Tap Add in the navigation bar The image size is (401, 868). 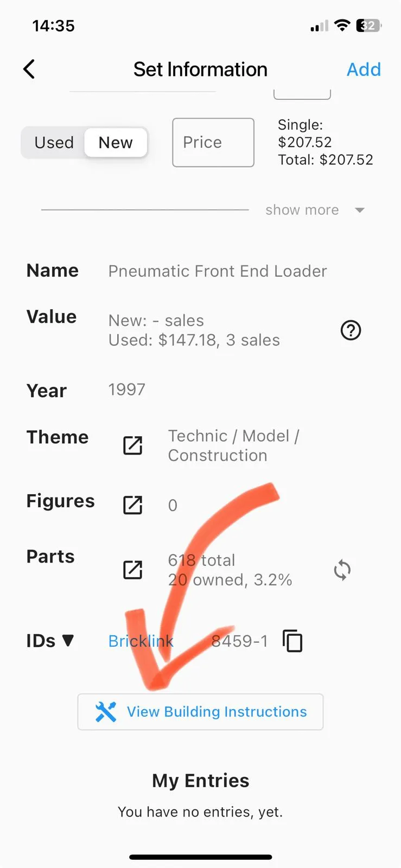364,69
